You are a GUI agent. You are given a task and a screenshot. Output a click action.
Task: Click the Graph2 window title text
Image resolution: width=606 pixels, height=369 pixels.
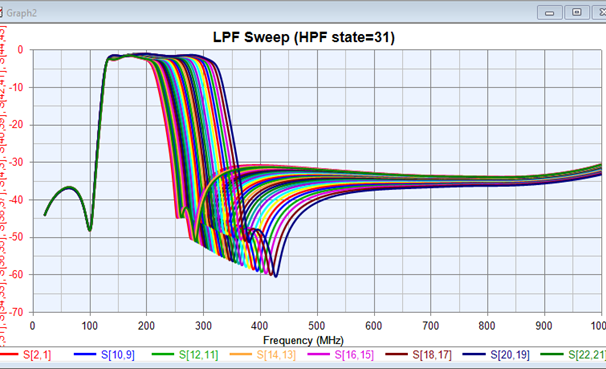point(21,13)
